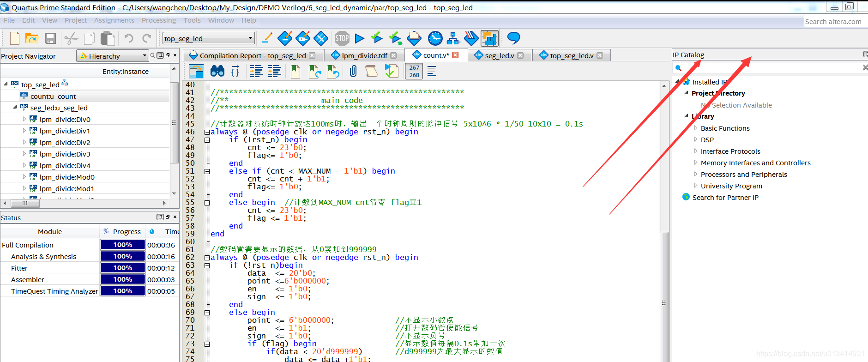Open Find with the binoculars icon
The width and height of the screenshot is (868, 362).
[217, 71]
